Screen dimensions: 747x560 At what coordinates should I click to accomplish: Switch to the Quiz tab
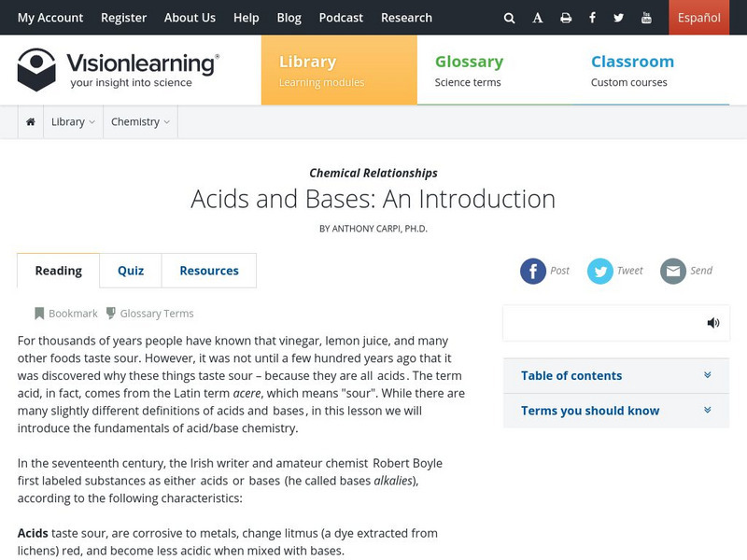[131, 271]
